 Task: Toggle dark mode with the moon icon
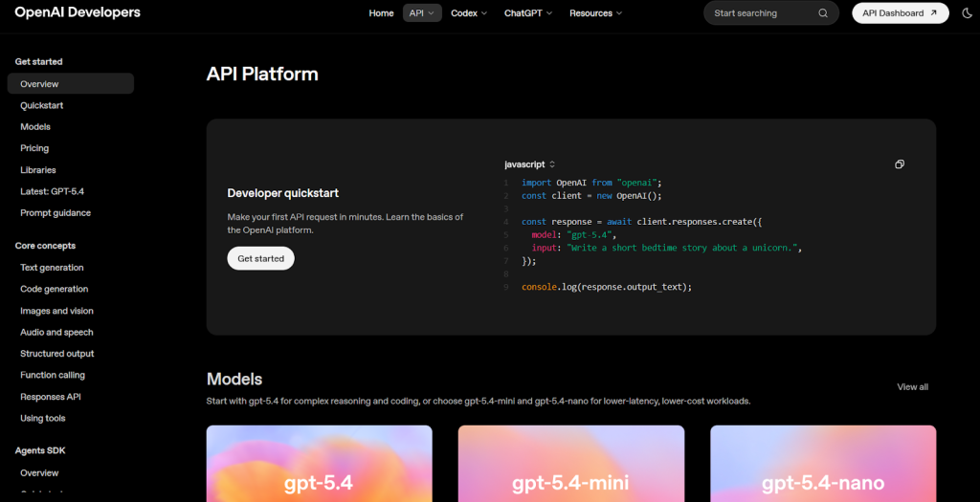967,13
